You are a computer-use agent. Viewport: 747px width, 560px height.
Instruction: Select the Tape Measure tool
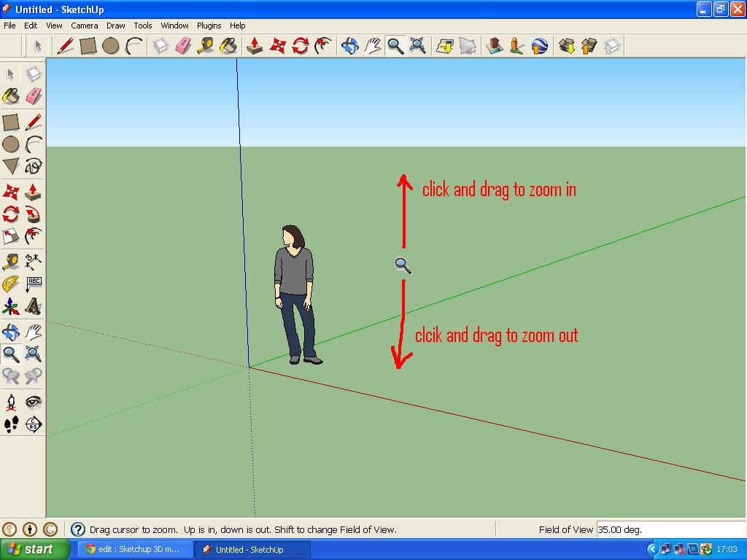pos(10,261)
